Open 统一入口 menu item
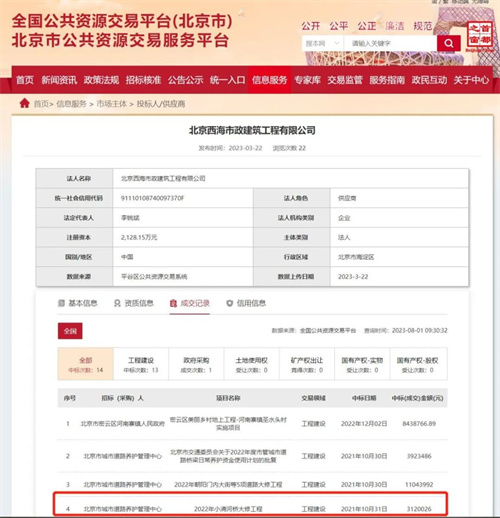500x518 pixels. (227, 80)
